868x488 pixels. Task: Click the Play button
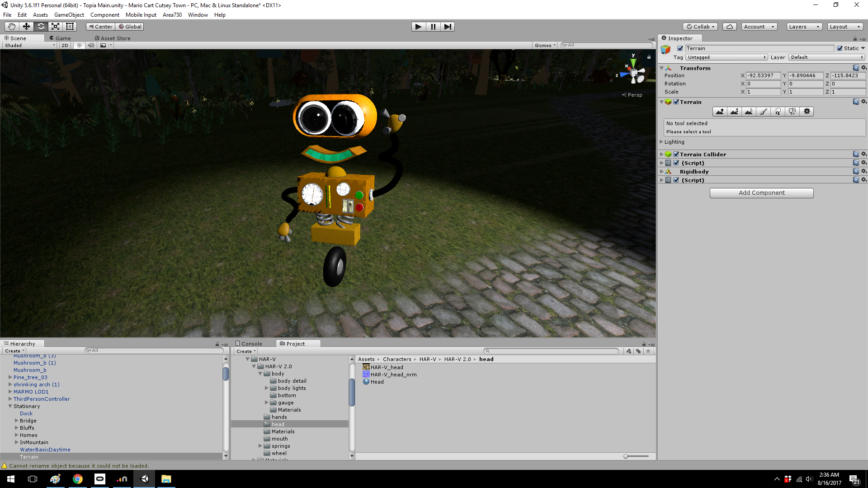click(418, 27)
